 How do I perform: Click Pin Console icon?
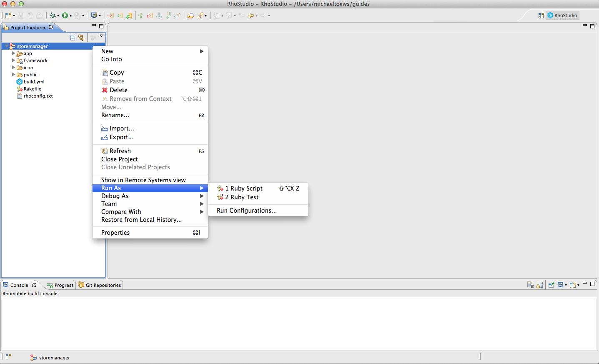pos(551,285)
